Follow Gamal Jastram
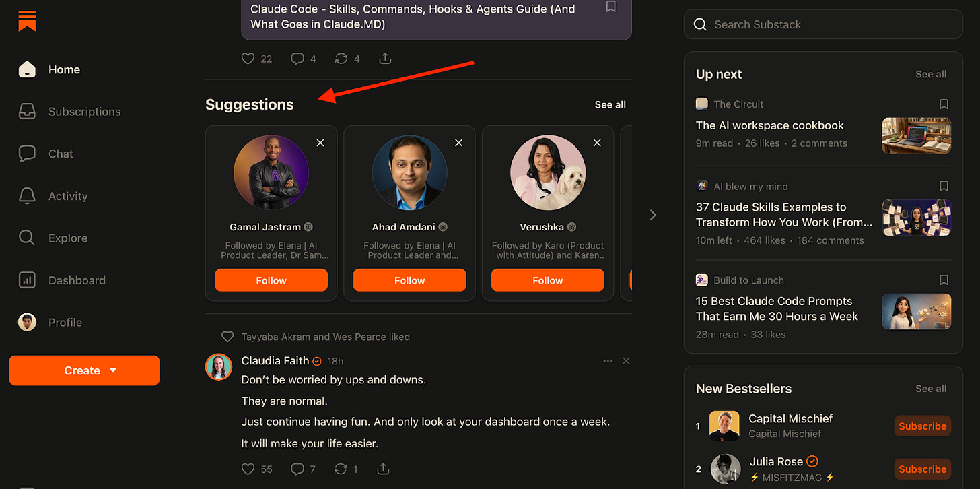Viewport: 980px width, 489px height. [271, 280]
